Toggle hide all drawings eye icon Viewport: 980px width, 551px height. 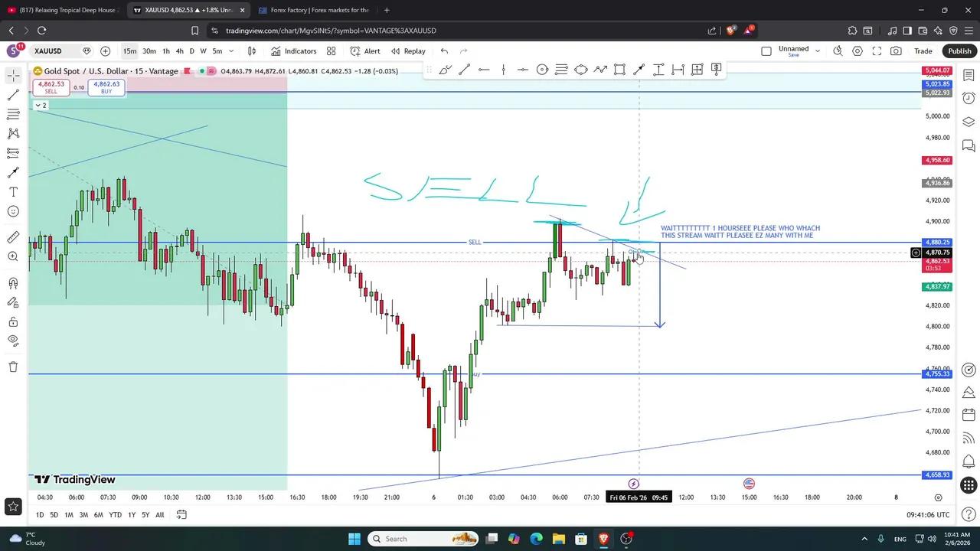[13, 341]
